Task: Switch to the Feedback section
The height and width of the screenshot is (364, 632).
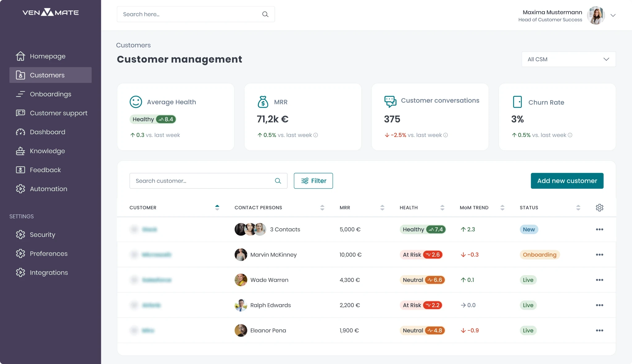Action: 45,170
